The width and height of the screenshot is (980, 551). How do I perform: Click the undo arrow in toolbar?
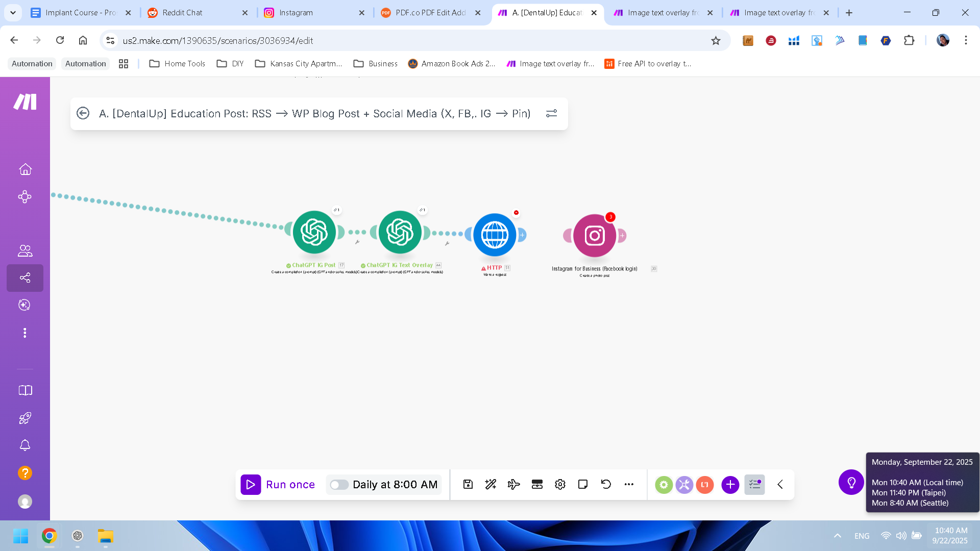point(606,485)
